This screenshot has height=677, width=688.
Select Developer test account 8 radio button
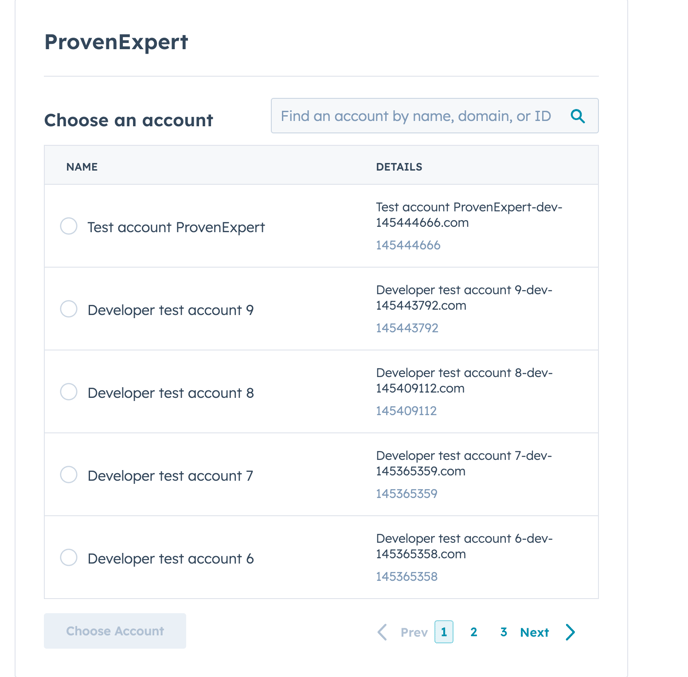[x=69, y=392]
